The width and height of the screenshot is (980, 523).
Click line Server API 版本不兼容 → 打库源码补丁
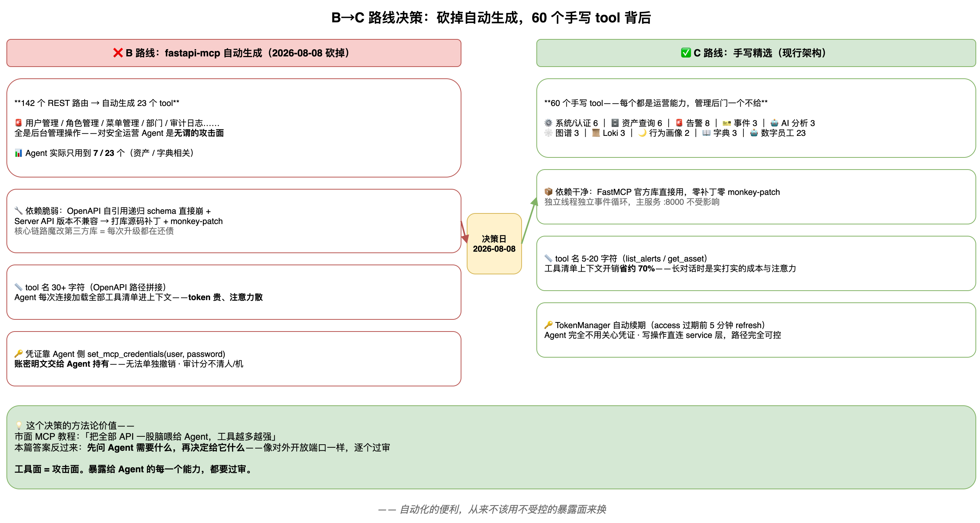click(118, 221)
